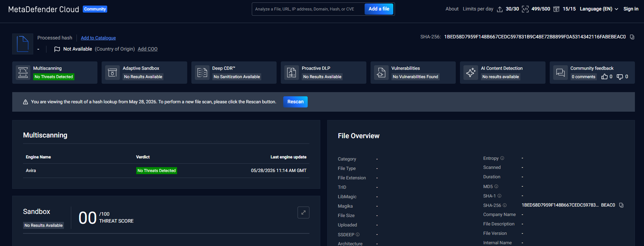Click the No Sanitization Available badge

point(237,77)
